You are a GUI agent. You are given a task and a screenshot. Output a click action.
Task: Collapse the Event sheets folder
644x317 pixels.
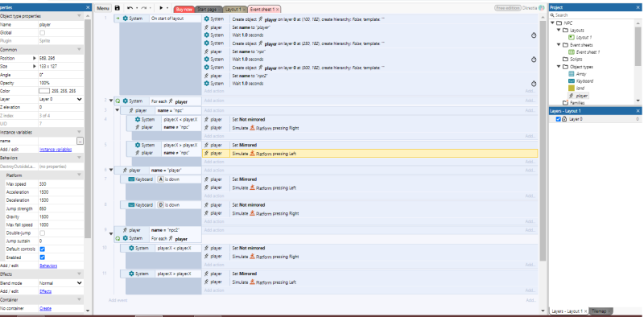click(559, 45)
